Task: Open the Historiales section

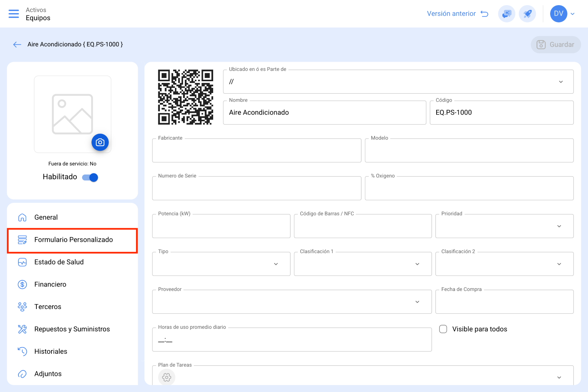Action: [72, 352]
